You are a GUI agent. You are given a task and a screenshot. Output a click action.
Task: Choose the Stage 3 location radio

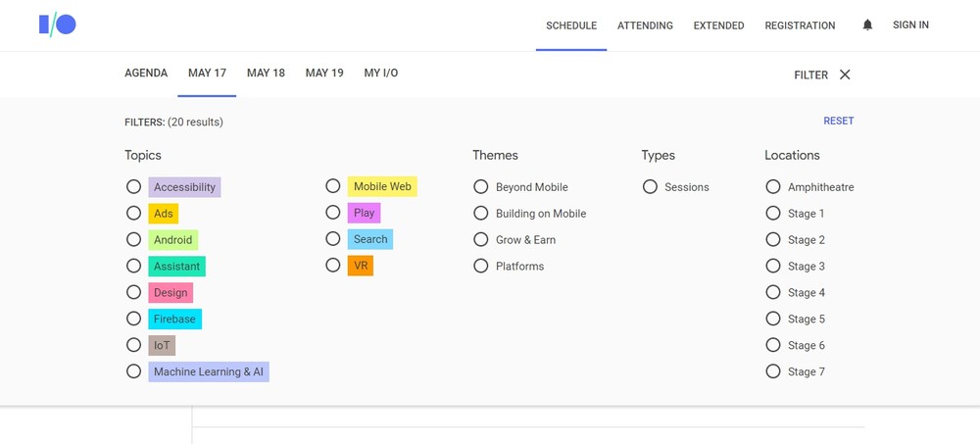773,266
